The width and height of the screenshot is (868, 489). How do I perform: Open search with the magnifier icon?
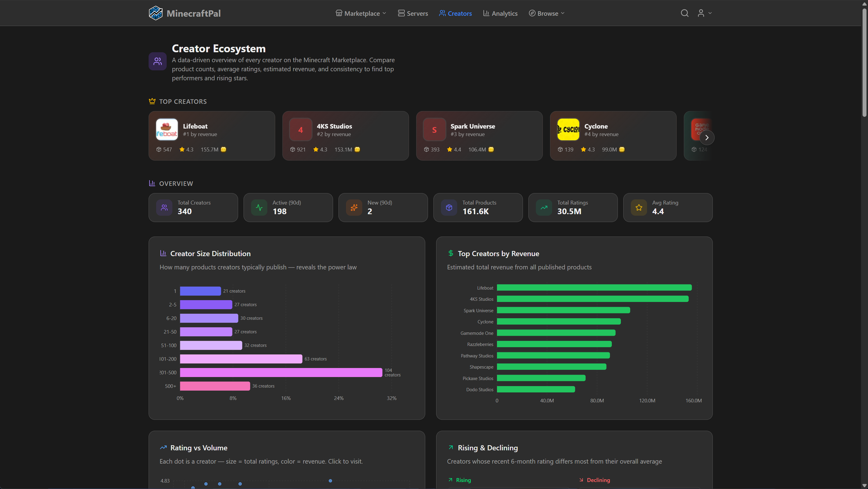click(684, 13)
